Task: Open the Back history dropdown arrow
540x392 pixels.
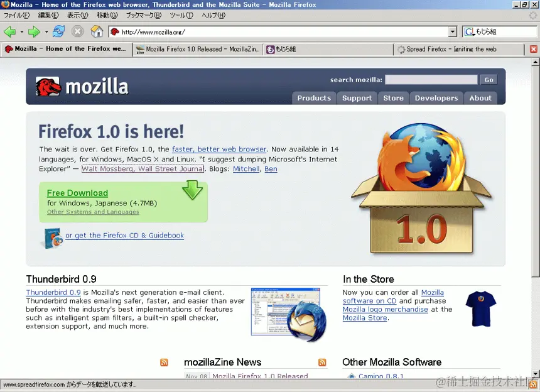Action: pyautogui.click(x=22, y=32)
